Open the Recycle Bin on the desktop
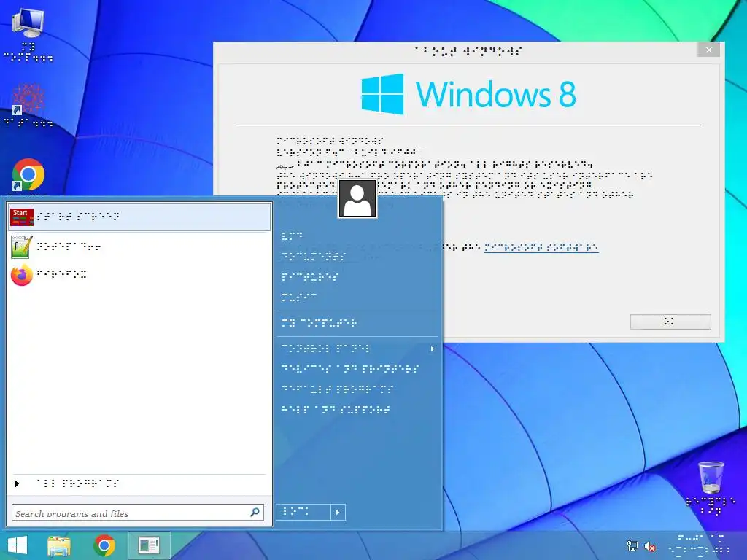The width and height of the screenshot is (747, 560). point(711,488)
